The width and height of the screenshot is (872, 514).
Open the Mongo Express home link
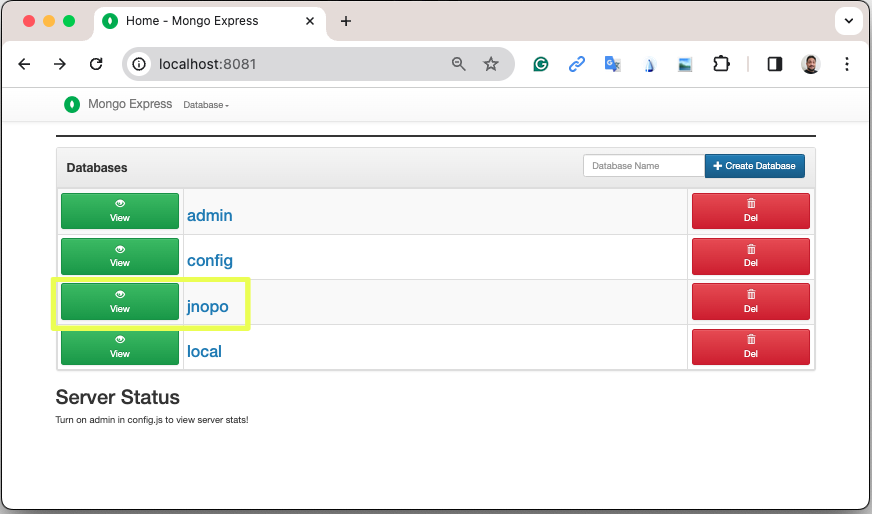130,104
